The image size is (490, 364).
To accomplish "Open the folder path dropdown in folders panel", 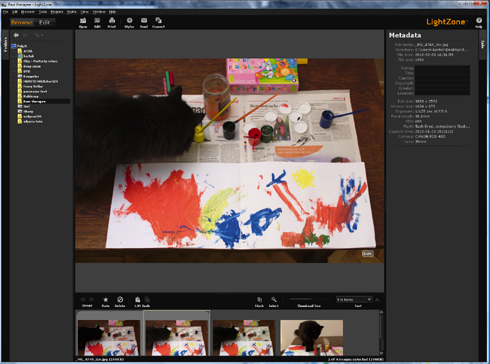I will [x=39, y=35].
